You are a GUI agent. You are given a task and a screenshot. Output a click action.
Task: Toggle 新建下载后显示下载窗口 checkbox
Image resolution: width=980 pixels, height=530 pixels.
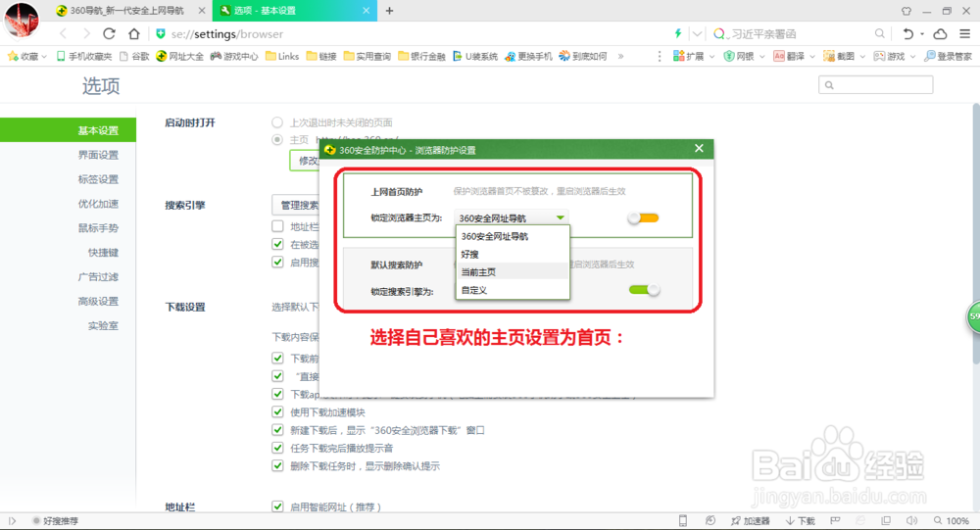(x=277, y=430)
